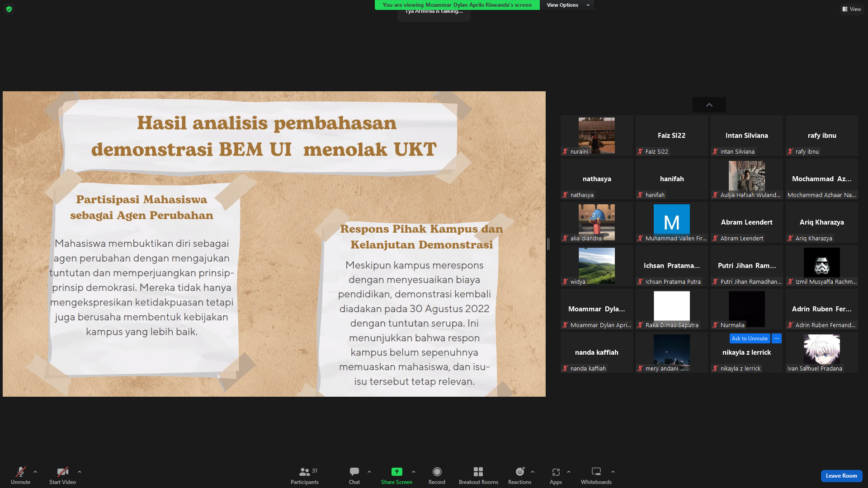Select Mochammad Azhaar participant tile

pos(822,179)
